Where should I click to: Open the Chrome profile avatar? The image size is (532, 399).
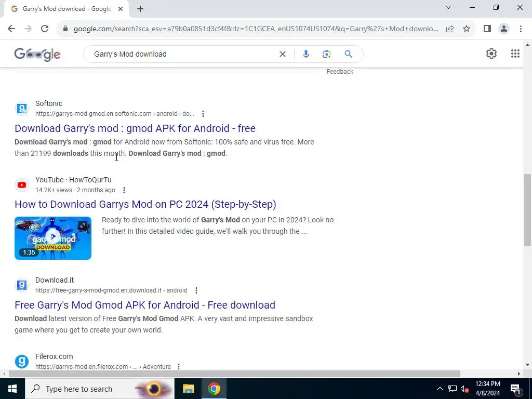[504, 29]
